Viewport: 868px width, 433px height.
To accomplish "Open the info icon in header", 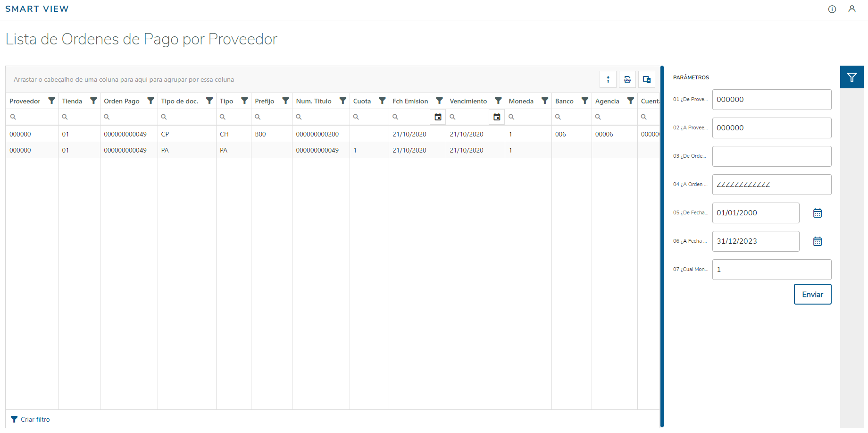I will (832, 9).
